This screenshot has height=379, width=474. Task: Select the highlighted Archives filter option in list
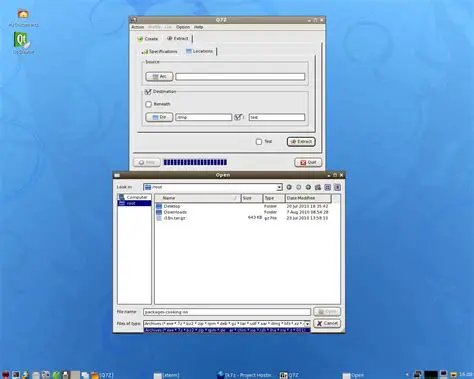coord(227,330)
